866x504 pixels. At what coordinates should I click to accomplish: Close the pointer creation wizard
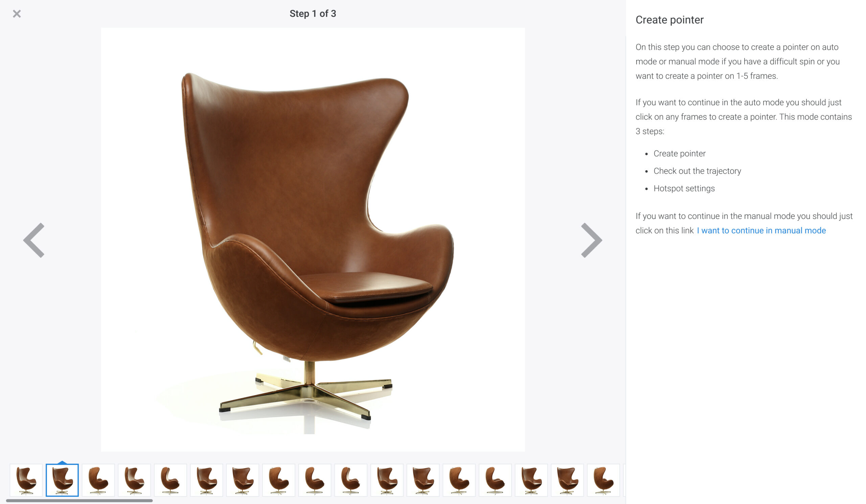click(17, 14)
